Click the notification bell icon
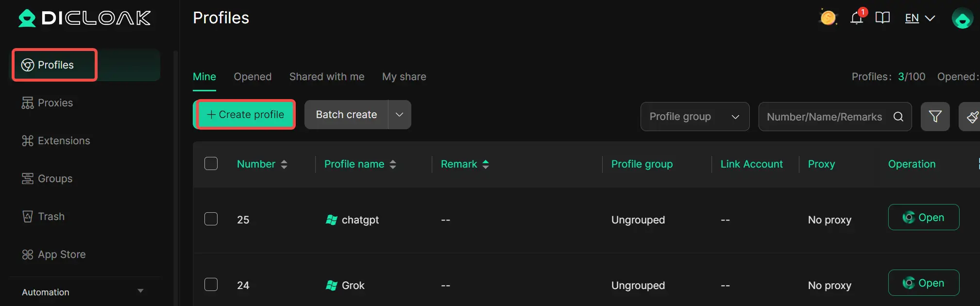This screenshot has height=306, width=980. [857, 18]
